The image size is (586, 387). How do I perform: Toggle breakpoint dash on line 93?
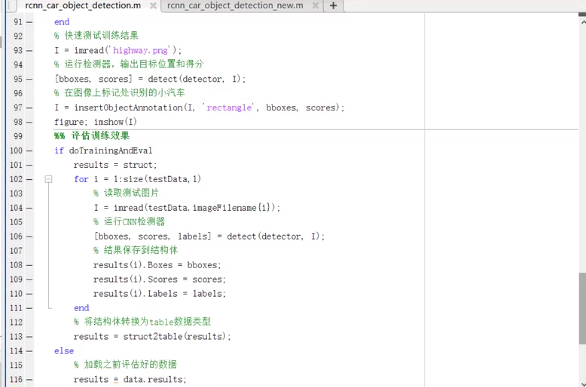[x=30, y=50]
